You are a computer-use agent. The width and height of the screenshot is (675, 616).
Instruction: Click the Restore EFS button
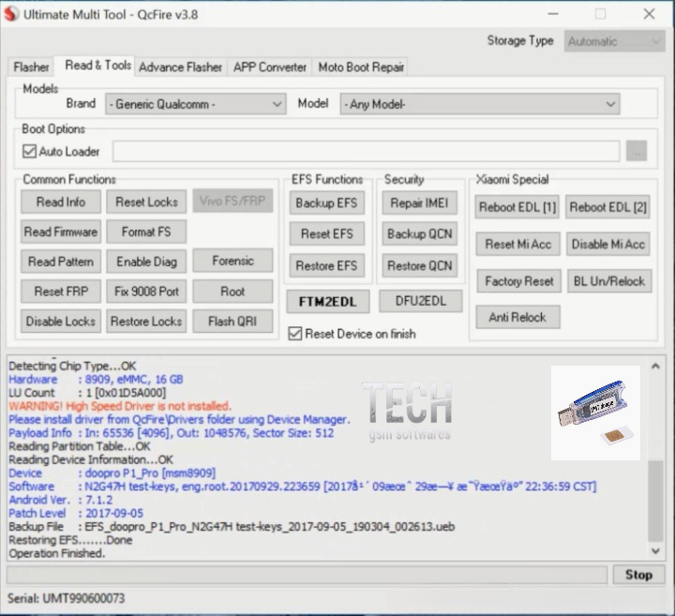click(x=327, y=265)
